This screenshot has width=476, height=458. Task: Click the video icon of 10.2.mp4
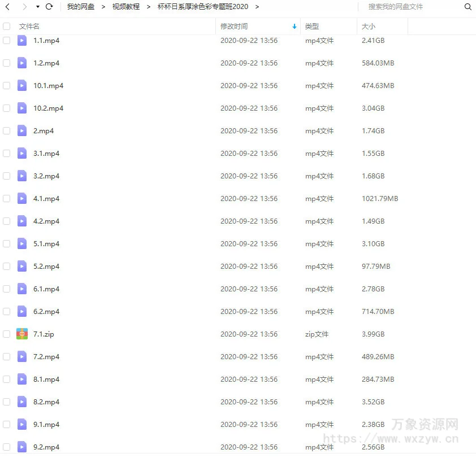tap(22, 108)
